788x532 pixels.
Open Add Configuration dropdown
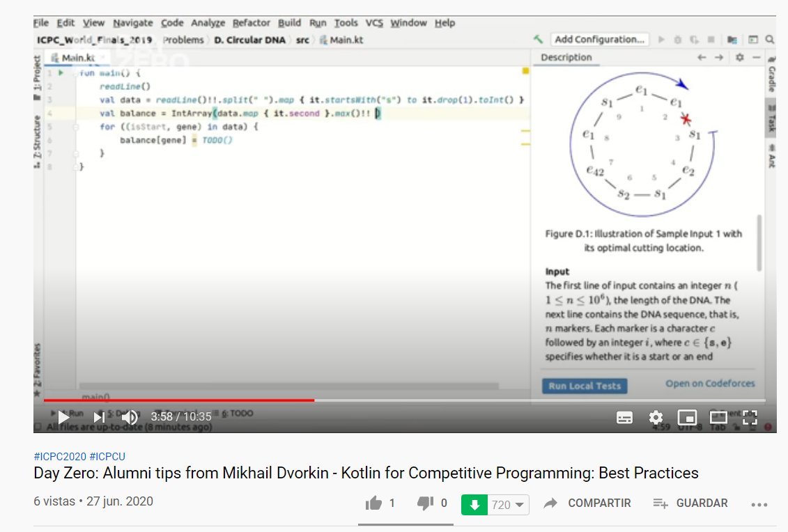point(600,39)
